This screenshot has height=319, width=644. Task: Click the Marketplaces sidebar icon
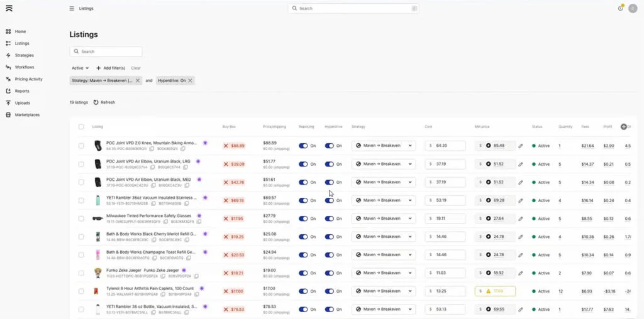point(8,115)
